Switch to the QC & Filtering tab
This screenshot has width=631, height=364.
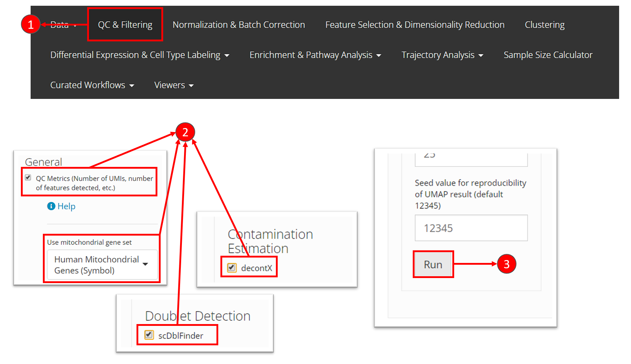125,25
